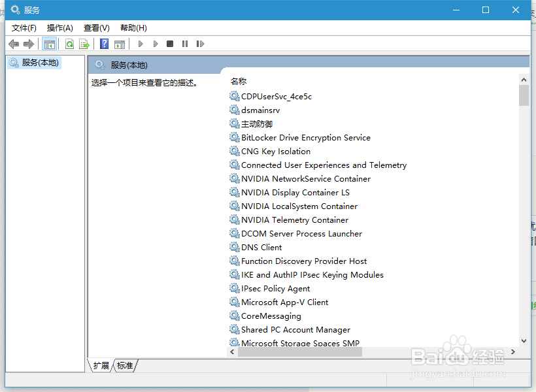This screenshot has width=536, height=392.
Task: Click the Refresh toolbar icon
Action: (69, 44)
